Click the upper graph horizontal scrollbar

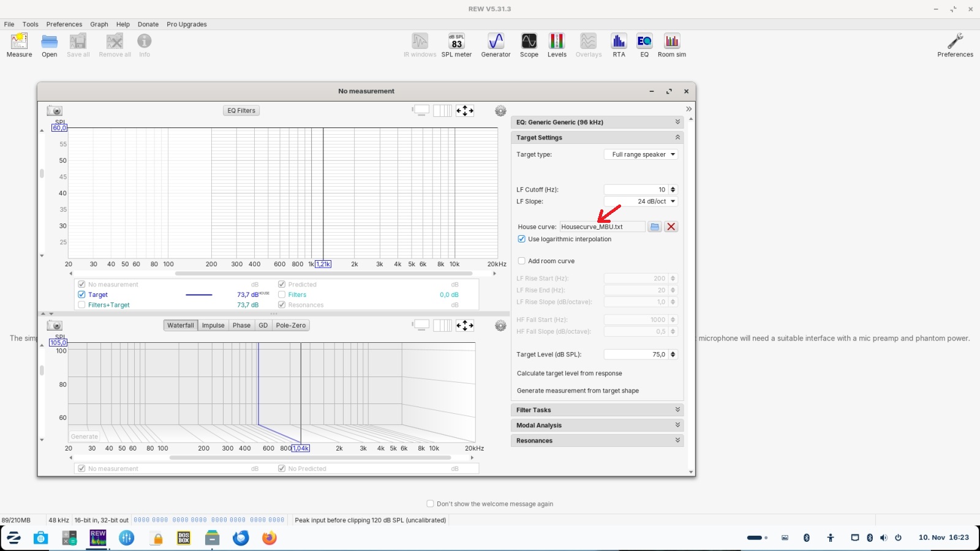(x=323, y=274)
